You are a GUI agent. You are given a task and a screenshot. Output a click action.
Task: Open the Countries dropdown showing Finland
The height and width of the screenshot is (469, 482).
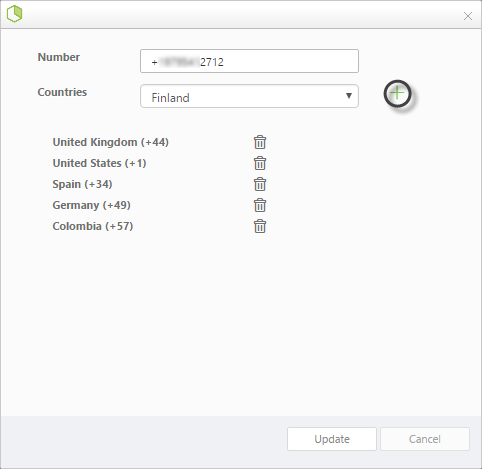tap(249, 96)
